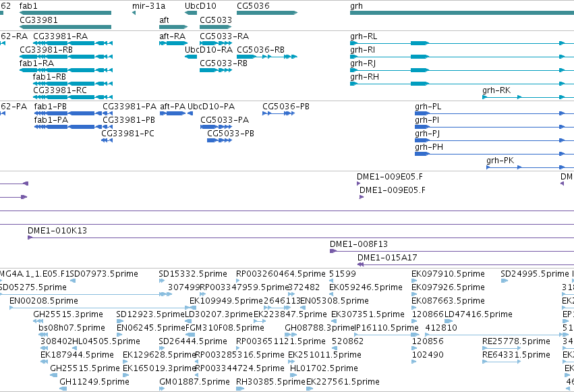Click the grh-RK transcript label
The image size is (574, 392).
click(x=496, y=91)
